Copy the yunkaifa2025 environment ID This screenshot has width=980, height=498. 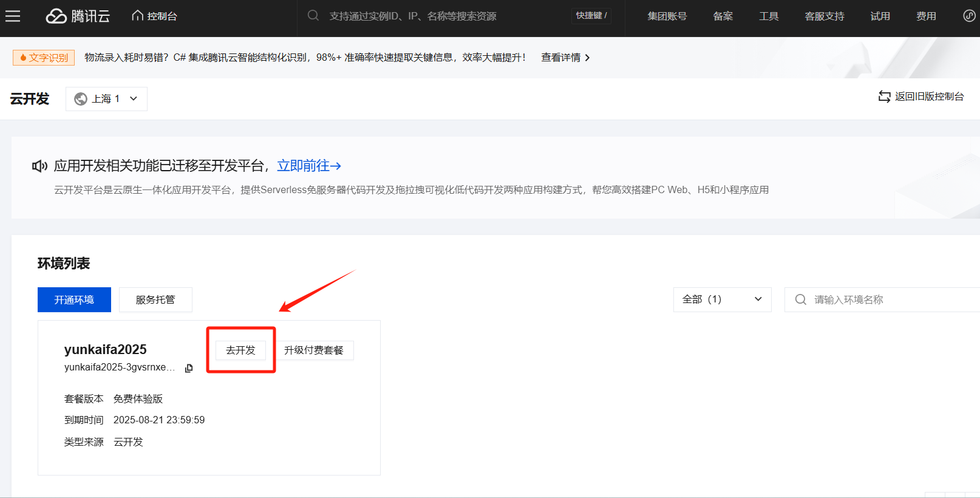(189, 368)
